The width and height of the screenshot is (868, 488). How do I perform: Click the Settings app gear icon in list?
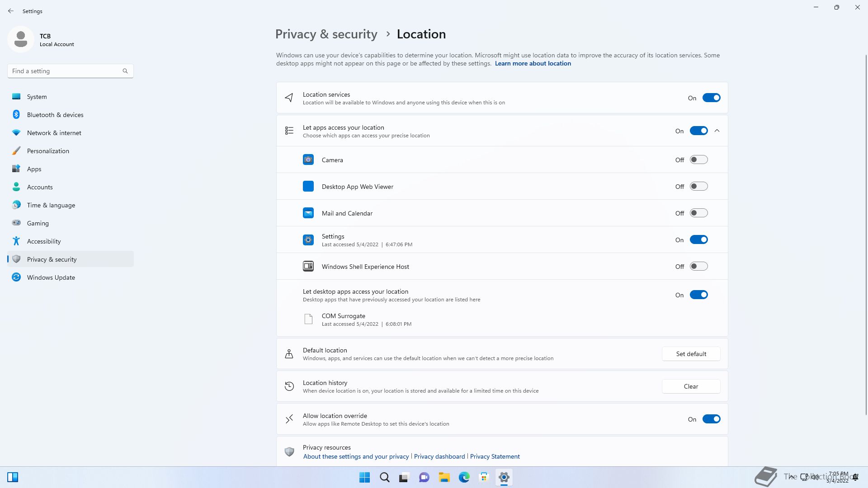pos(308,239)
